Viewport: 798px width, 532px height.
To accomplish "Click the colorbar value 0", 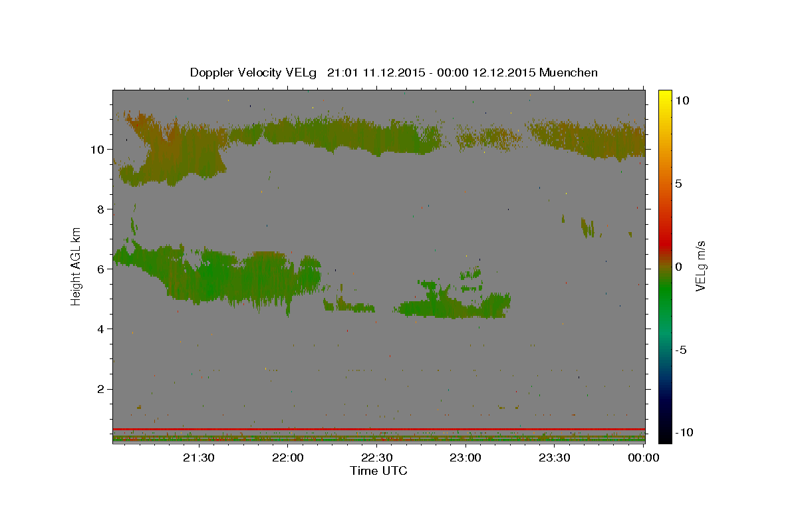I will [x=678, y=267].
